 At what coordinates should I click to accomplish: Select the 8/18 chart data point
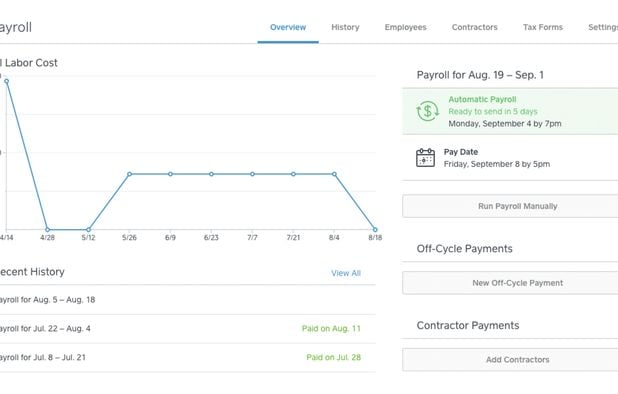tap(375, 229)
